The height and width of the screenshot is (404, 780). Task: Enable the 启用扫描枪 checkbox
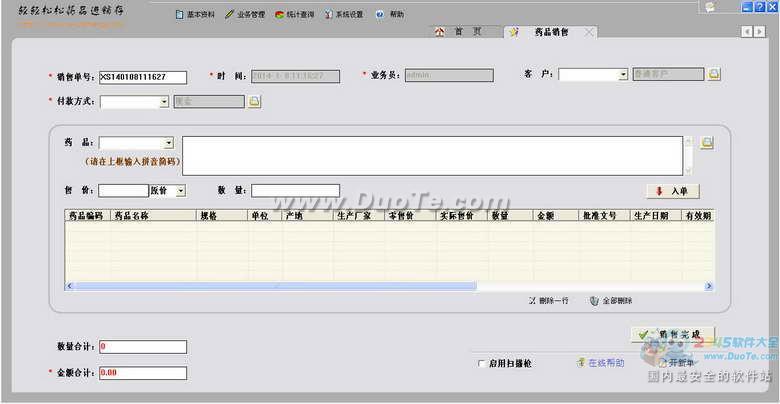pos(482,364)
